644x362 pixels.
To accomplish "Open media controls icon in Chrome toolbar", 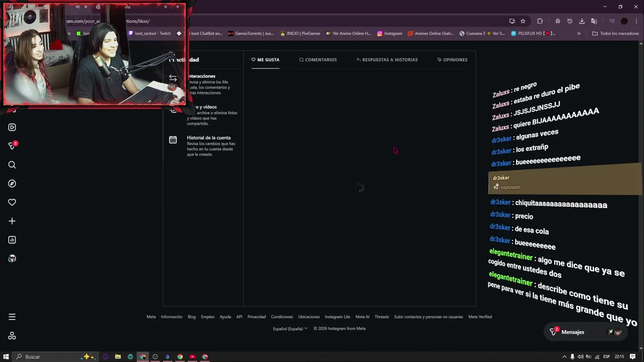I will [x=612, y=21].
